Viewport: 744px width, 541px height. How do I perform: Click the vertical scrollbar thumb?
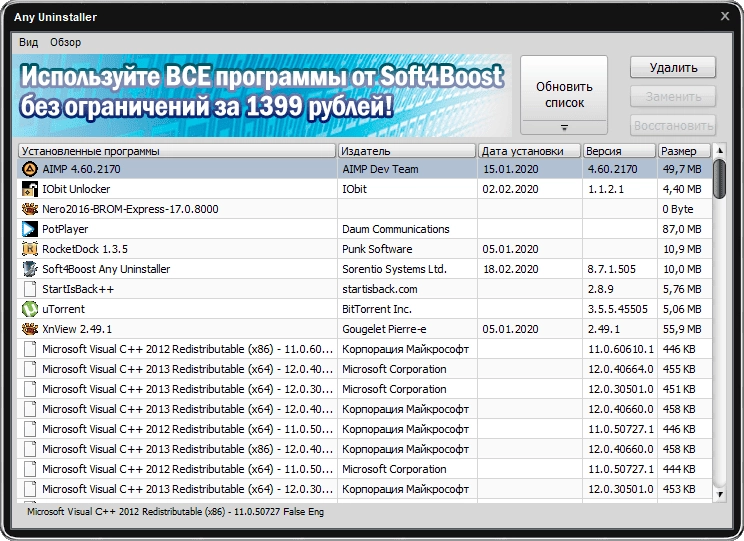coord(719,179)
